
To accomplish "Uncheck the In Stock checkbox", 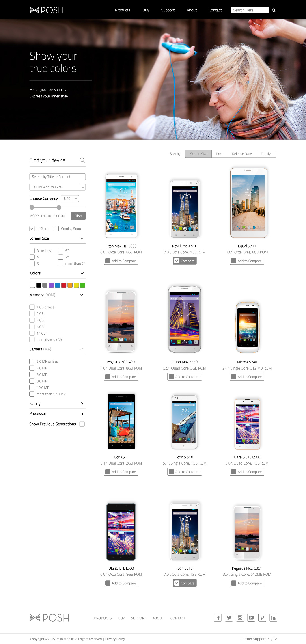I will tap(32, 229).
